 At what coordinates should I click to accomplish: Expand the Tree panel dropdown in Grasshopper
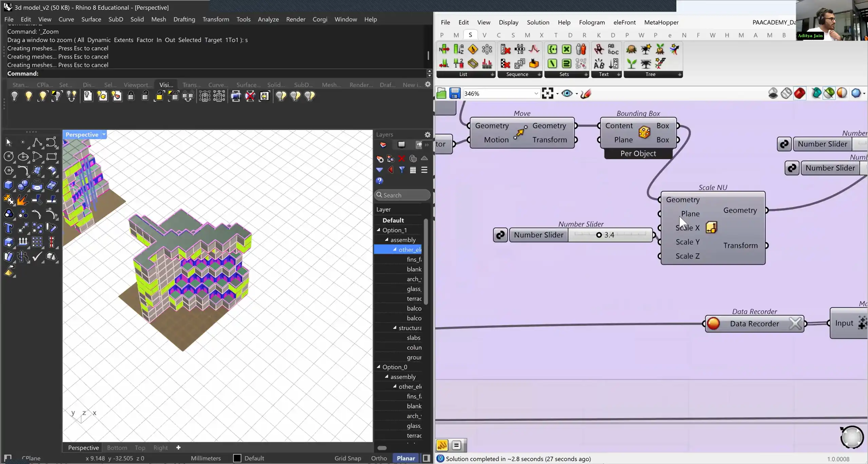pyautogui.click(x=679, y=74)
